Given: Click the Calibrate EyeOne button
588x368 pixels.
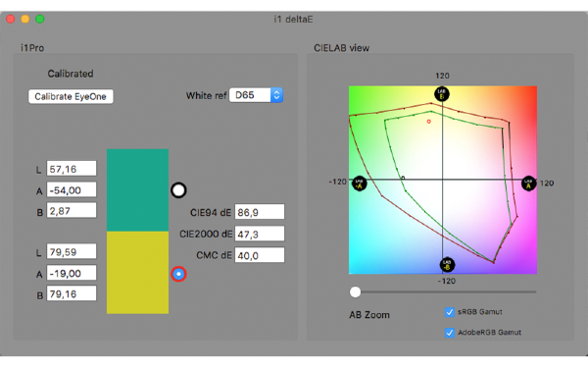Looking at the screenshot, I should [71, 96].
